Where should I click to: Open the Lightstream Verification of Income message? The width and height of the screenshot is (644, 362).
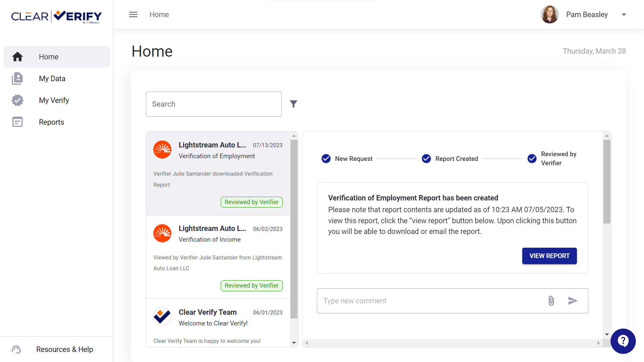point(218,257)
